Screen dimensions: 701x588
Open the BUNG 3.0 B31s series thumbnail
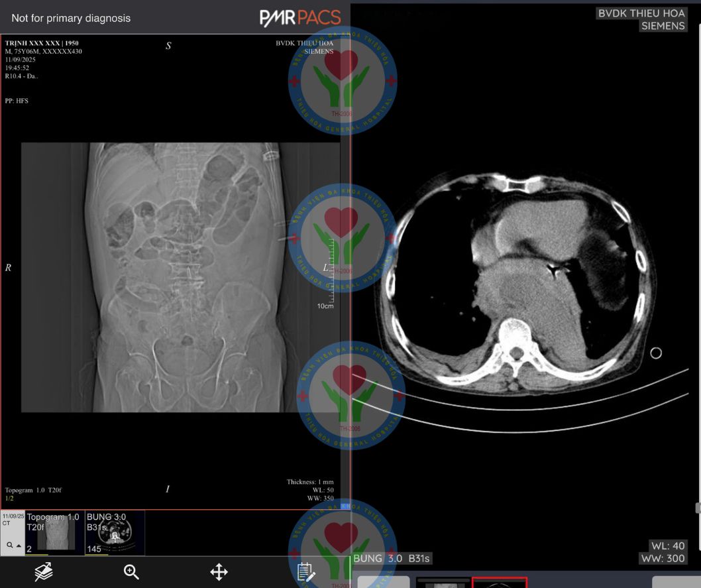115,532
